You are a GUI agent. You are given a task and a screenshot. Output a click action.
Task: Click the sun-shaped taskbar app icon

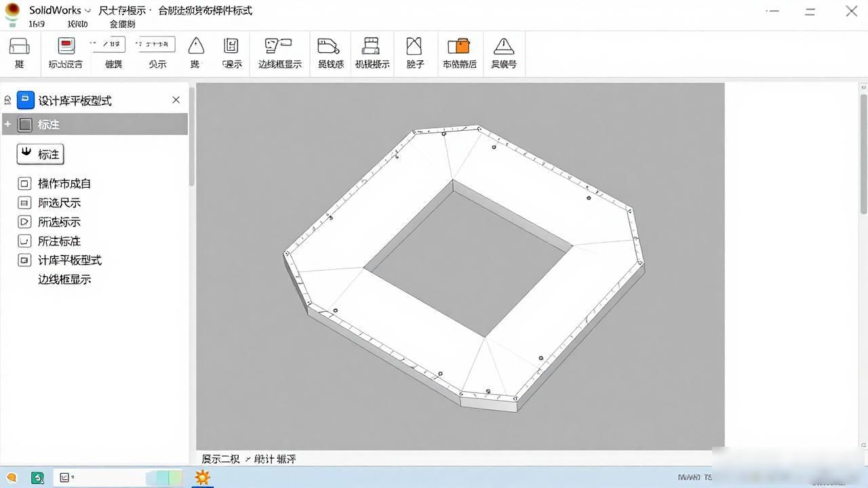point(202,477)
